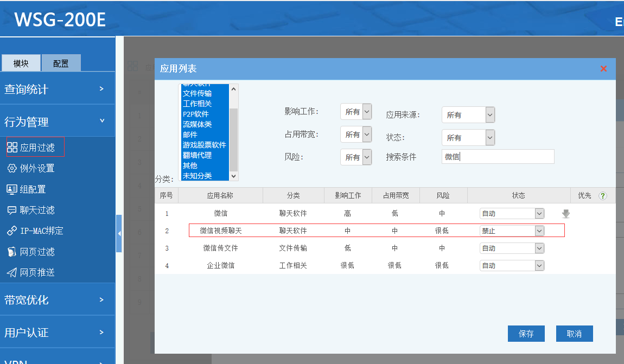Click the 聊天过滤 speech bubble icon
624x364 pixels.
point(12,210)
